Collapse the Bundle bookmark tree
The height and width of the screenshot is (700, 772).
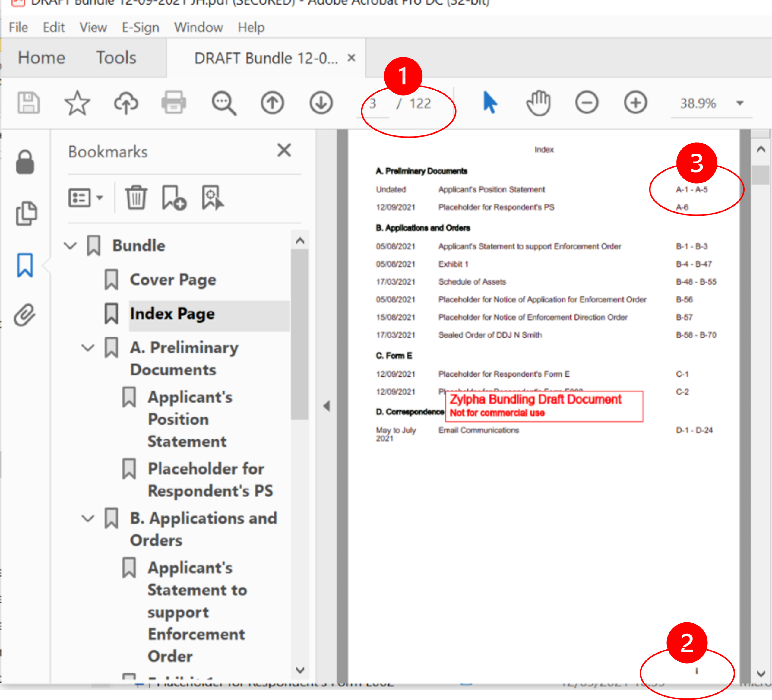(x=71, y=245)
